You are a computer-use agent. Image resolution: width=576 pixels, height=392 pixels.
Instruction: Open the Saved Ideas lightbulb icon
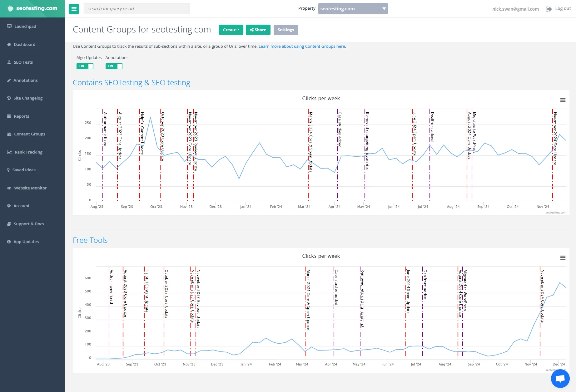click(x=24, y=170)
